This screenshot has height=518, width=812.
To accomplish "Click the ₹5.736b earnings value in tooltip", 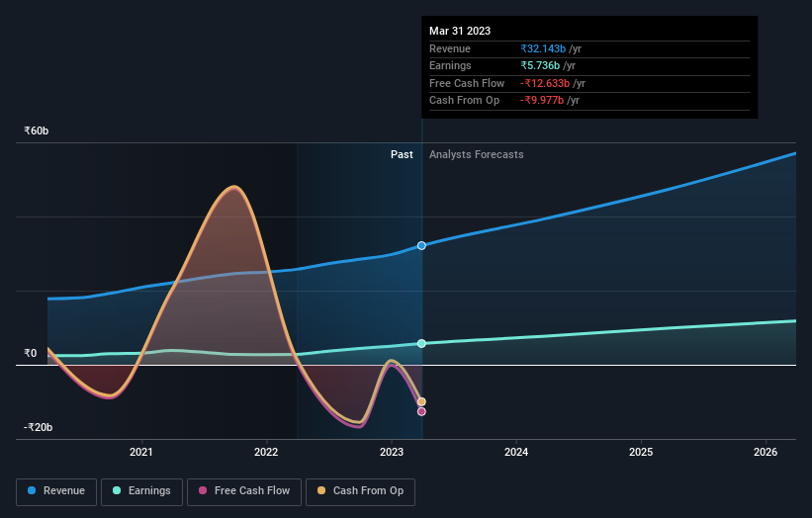I will click(x=540, y=65).
